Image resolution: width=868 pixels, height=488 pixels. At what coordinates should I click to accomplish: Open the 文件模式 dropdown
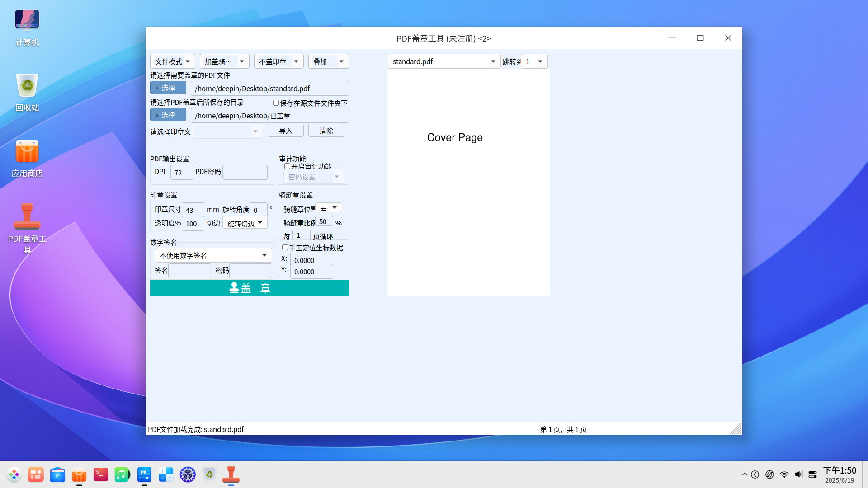coord(173,61)
